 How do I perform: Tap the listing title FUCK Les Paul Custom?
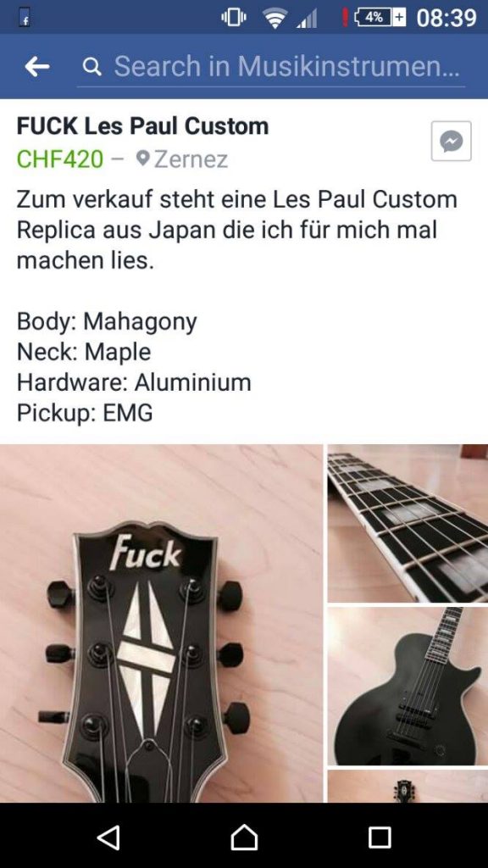coord(142,126)
